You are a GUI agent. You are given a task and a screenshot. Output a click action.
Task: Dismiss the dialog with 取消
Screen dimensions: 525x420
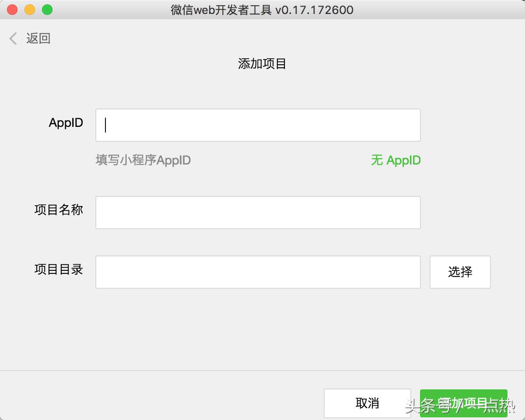pyautogui.click(x=367, y=403)
